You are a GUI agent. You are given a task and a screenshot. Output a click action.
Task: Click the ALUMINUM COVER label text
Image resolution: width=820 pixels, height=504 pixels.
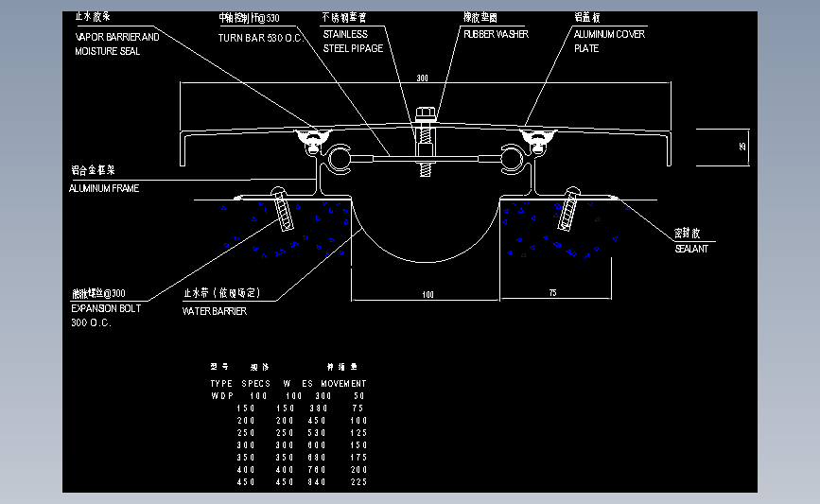tap(609, 34)
